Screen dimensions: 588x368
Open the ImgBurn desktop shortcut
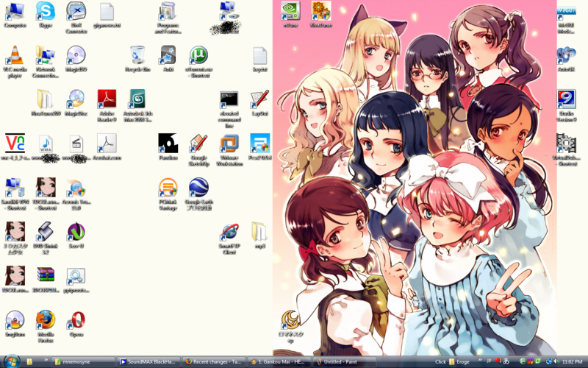coord(15,319)
